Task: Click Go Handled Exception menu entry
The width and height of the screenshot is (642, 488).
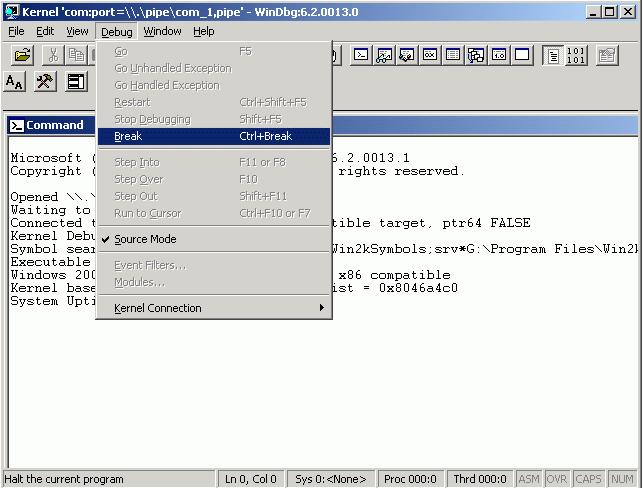Action: pyautogui.click(x=214, y=86)
